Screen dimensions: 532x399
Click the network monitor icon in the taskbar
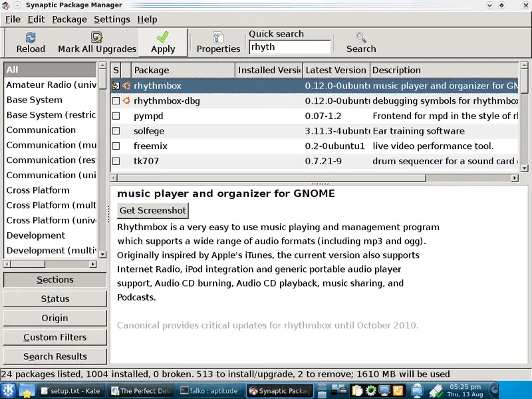point(417,390)
